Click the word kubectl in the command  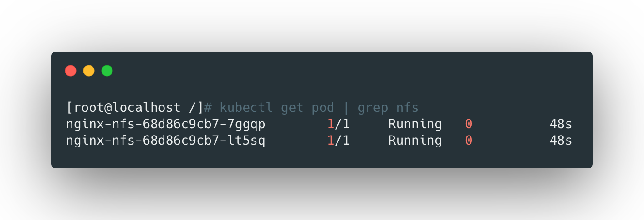(x=246, y=108)
